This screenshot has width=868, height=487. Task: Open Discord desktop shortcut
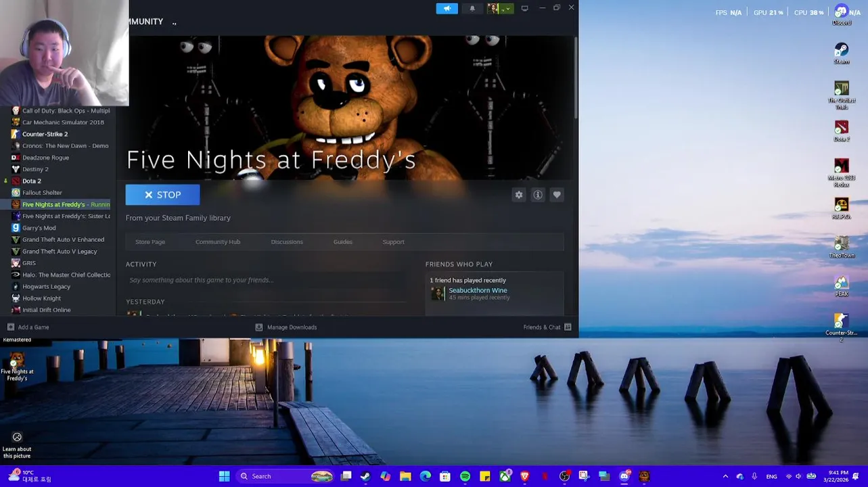click(x=842, y=15)
